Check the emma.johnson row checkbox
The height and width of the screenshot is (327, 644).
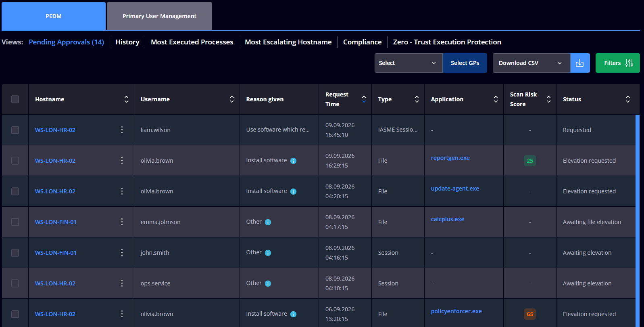tap(15, 222)
